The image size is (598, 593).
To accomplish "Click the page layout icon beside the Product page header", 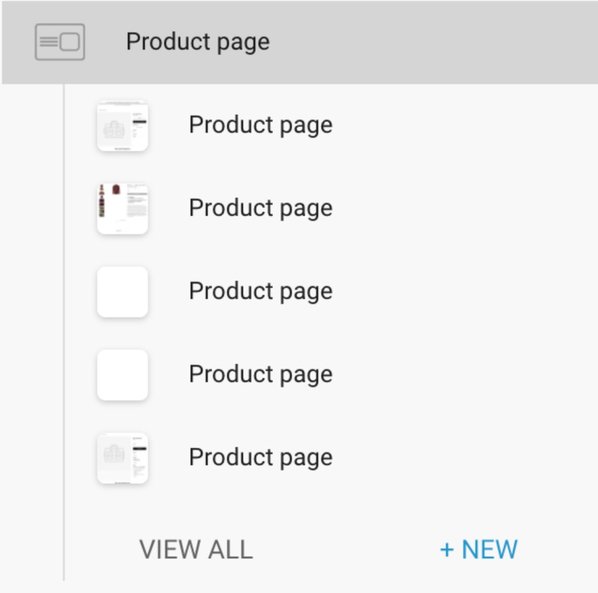I will pyautogui.click(x=60, y=42).
